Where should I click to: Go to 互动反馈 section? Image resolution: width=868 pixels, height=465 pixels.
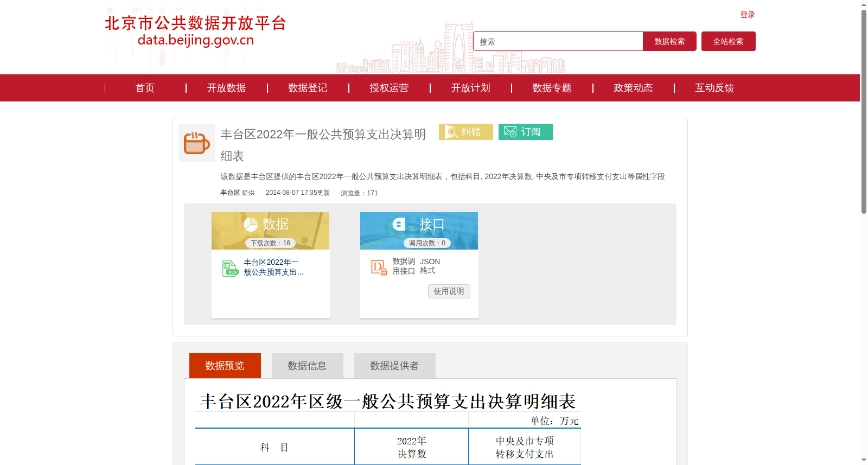(714, 88)
